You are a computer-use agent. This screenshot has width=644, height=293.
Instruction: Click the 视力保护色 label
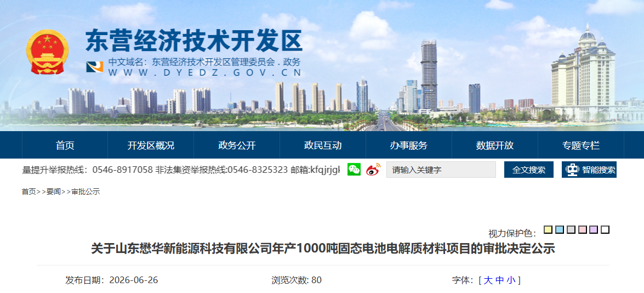coord(512,233)
